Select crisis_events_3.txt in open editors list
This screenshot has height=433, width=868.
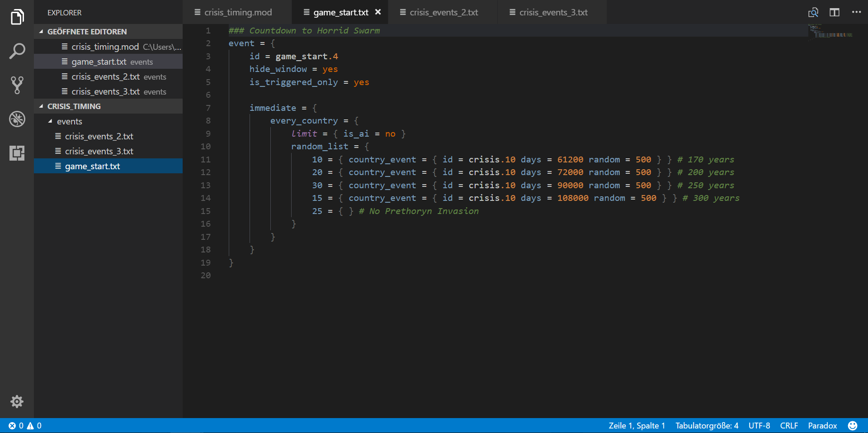click(x=108, y=91)
